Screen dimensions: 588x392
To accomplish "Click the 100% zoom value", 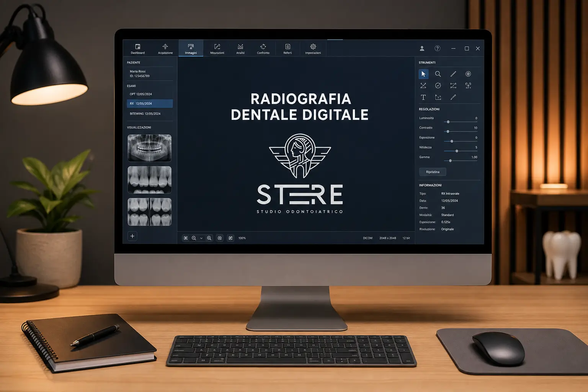I will (x=242, y=238).
